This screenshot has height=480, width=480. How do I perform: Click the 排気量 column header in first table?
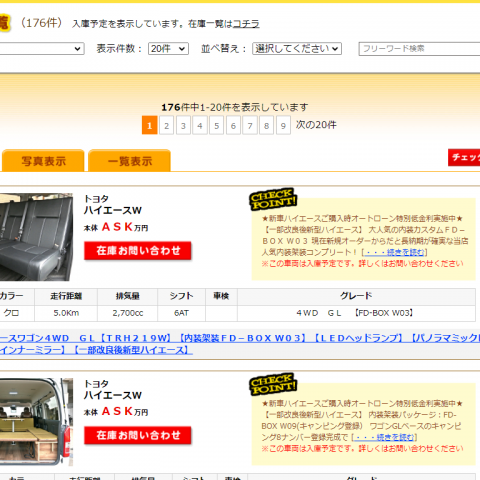tap(128, 296)
